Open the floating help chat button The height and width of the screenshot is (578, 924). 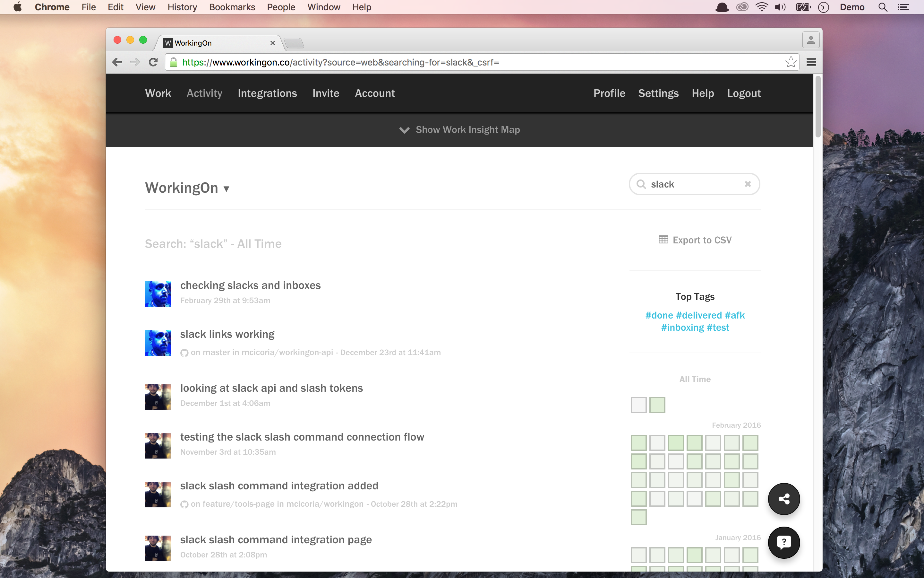(784, 542)
